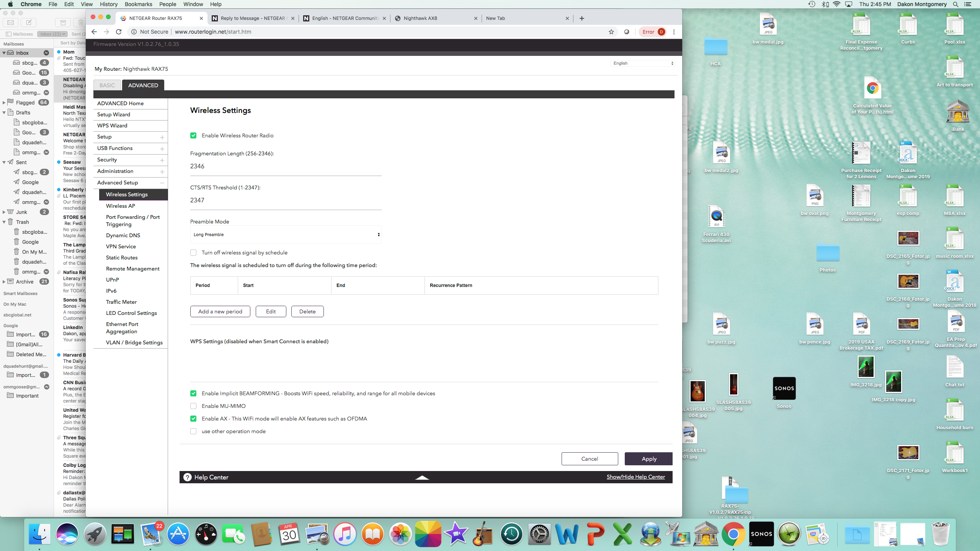Click the Edit period button
The image size is (980, 551).
pos(271,311)
